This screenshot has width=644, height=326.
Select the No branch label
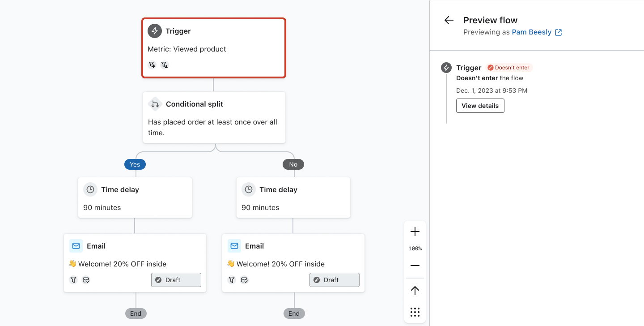(x=293, y=164)
